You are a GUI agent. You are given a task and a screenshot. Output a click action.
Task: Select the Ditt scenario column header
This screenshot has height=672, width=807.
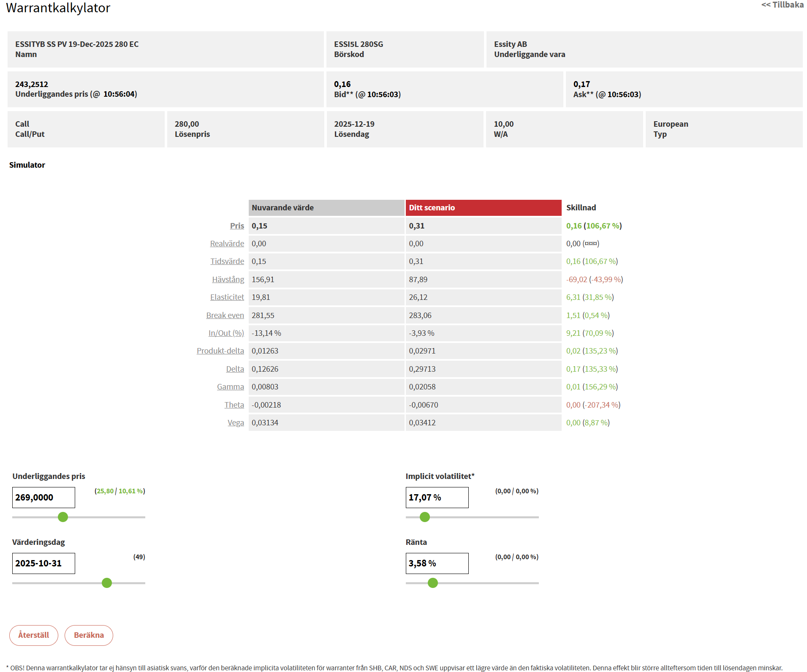pyautogui.click(x=484, y=207)
